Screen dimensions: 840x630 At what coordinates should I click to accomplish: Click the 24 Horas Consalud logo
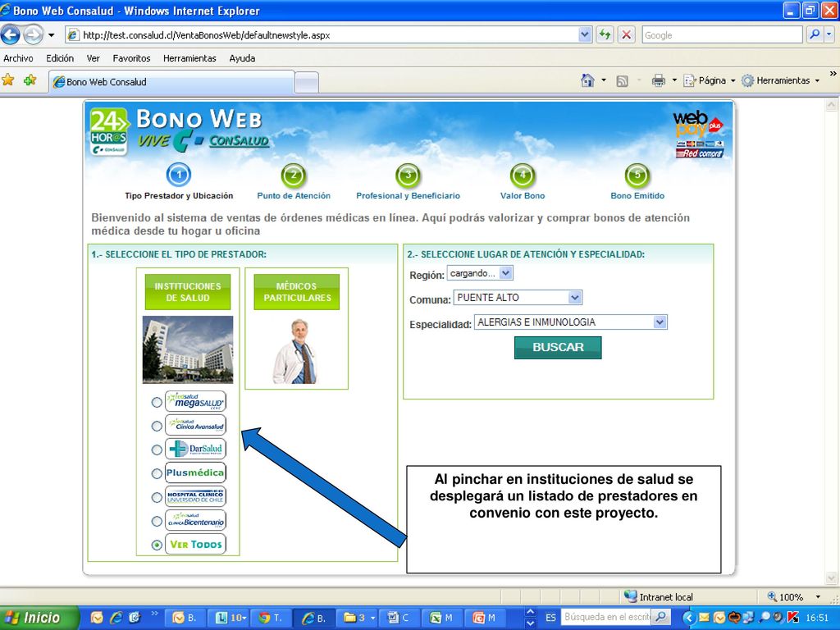coord(109,132)
